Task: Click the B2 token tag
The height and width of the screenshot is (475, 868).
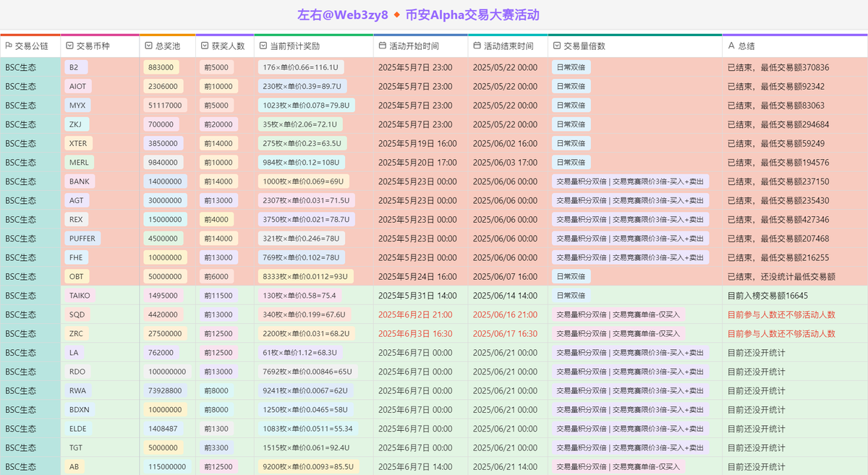Action: [75, 67]
